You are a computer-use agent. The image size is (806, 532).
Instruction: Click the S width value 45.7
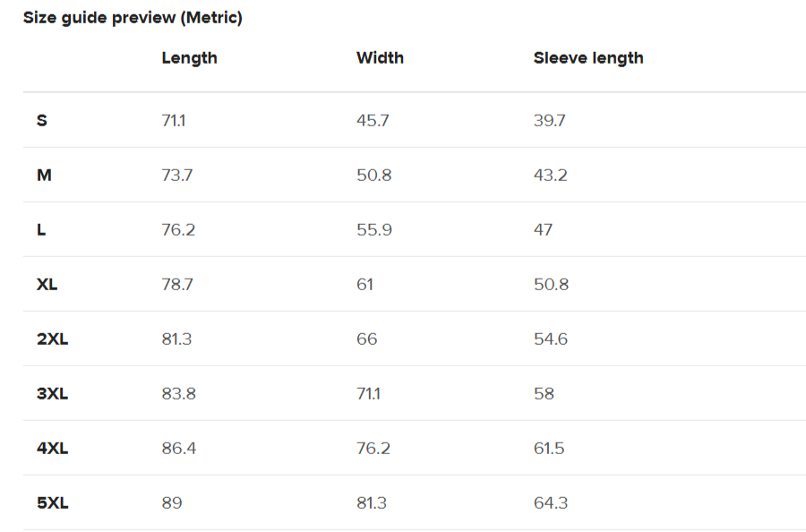click(373, 120)
